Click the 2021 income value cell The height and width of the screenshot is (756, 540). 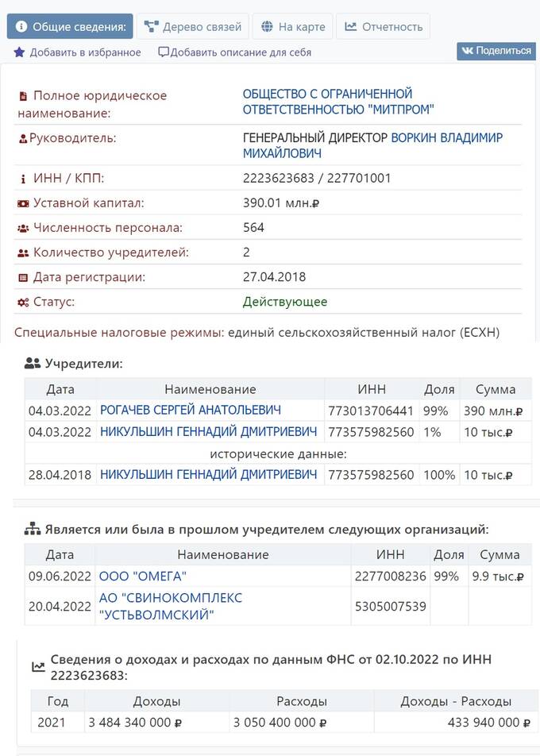[x=135, y=723]
